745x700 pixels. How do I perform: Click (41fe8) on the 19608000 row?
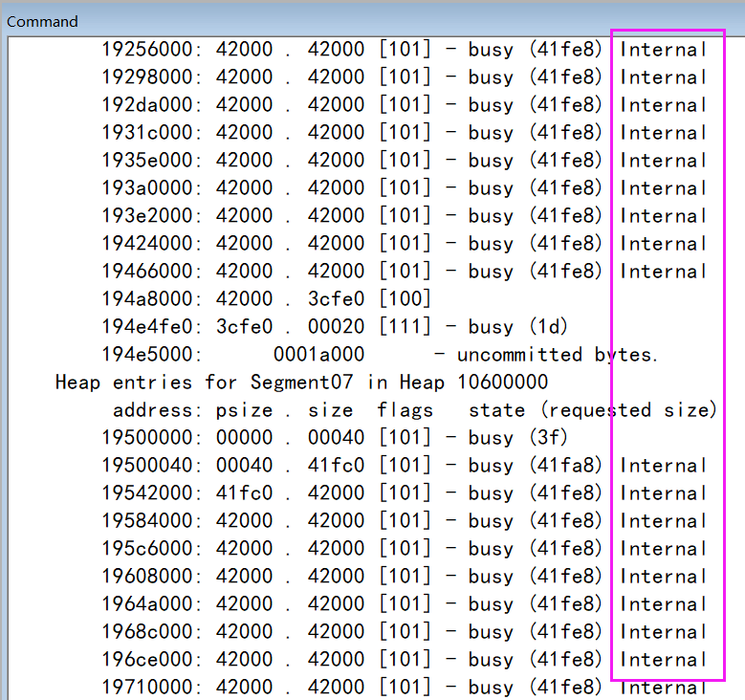point(566,576)
